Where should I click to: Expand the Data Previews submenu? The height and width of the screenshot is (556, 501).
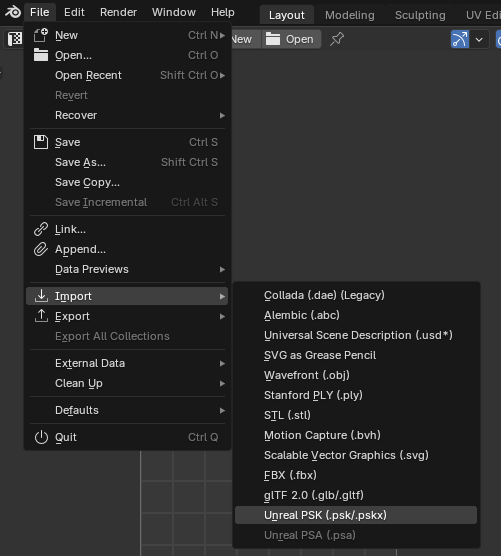click(x=127, y=269)
